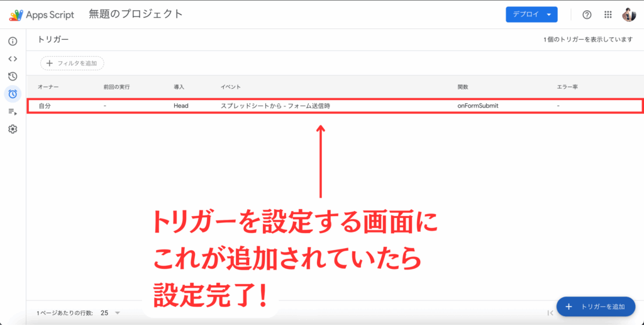This screenshot has width=644, height=325.
Task: Select the Head deployment cell
Action: coord(180,106)
